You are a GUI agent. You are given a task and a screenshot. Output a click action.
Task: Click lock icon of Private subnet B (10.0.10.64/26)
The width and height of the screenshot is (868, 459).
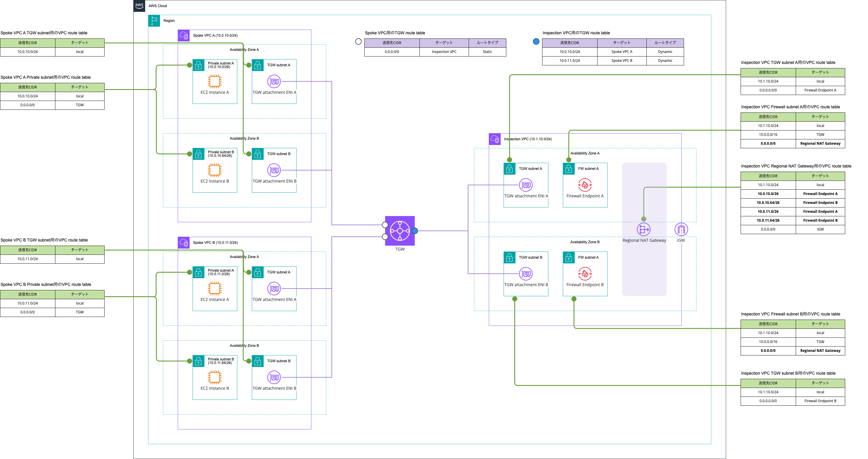tap(198, 154)
